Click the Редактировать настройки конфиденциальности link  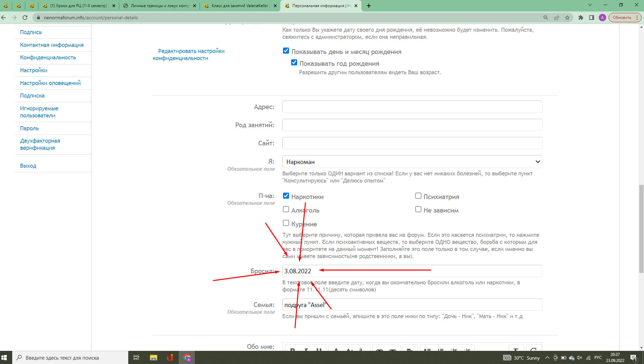188,55
